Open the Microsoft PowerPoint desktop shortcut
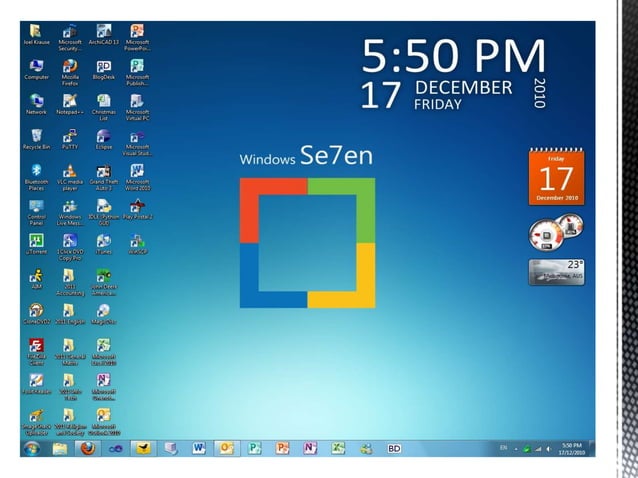Image resolution: width=638 pixels, height=478 pixels. (137, 37)
